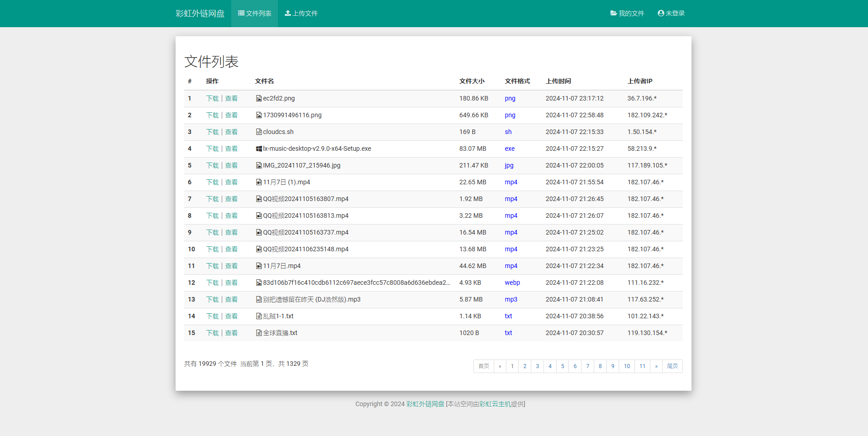Click the file size 649.66 KB
Image resolution: width=868 pixels, height=436 pixels.
[x=474, y=115]
